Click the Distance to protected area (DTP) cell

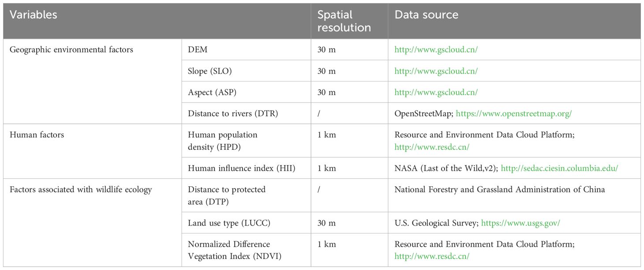[246, 196]
